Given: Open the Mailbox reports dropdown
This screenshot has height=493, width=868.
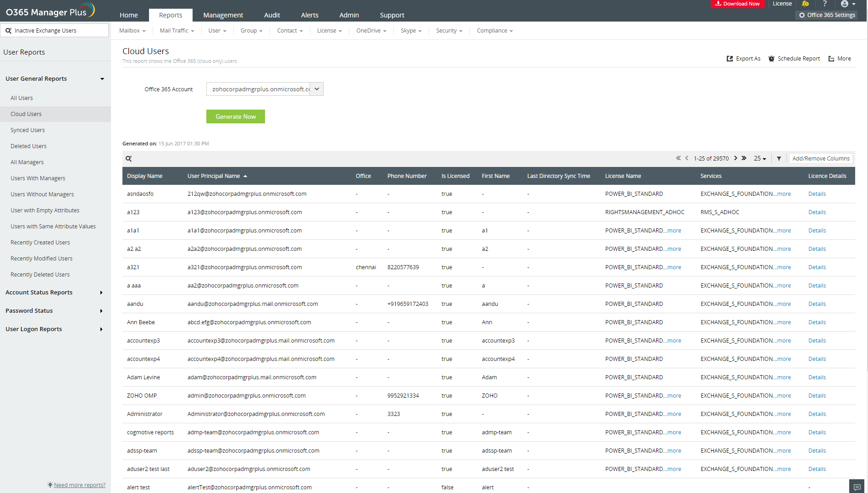Looking at the screenshot, I should (132, 31).
